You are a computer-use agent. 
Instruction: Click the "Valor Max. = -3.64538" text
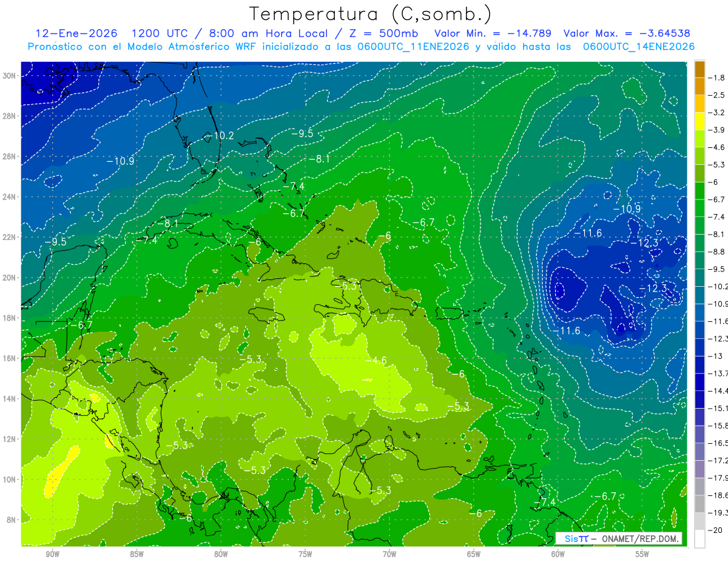pyautogui.click(x=627, y=33)
